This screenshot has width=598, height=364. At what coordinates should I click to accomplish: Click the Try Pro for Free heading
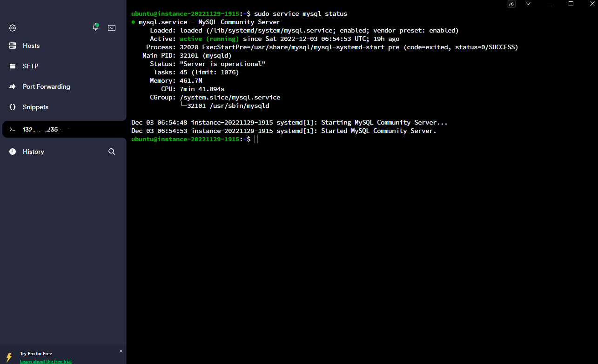tap(36, 354)
